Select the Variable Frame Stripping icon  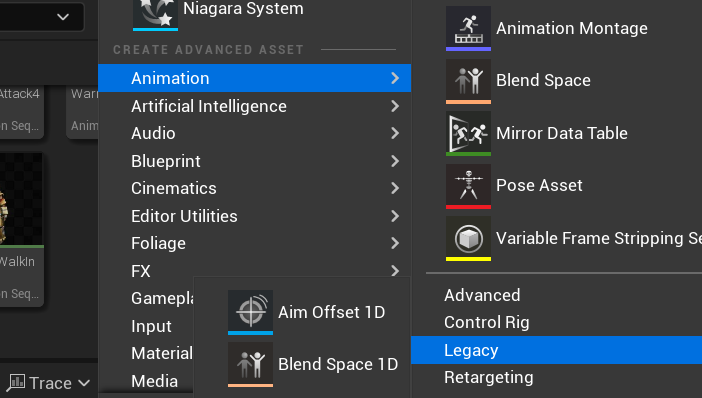click(468, 238)
